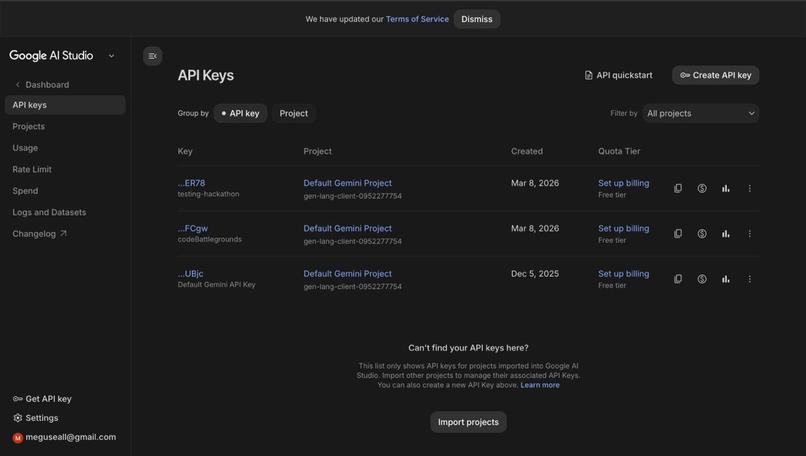View usage chart for ...ER78 key
The width and height of the screenshot is (806, 456).
click(725, 188)
